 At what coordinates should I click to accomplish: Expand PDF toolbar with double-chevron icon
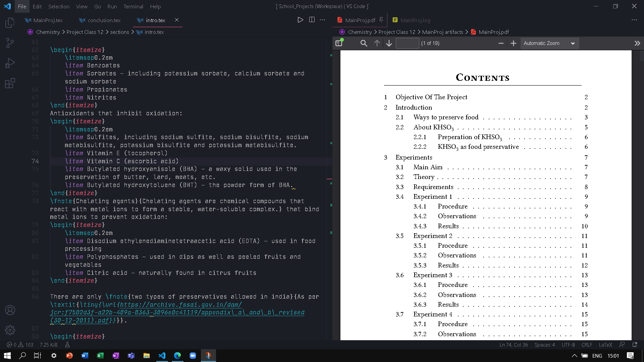coord(637,43)
